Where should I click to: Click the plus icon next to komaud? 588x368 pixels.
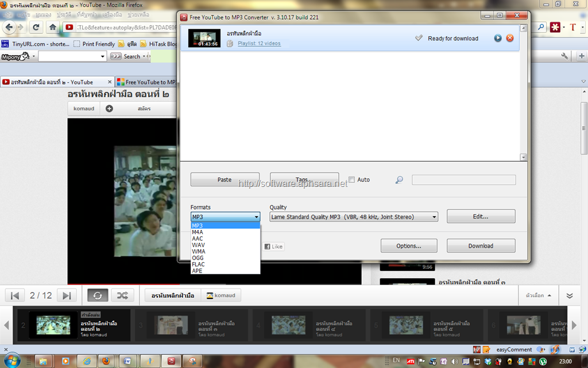[109, 109]
